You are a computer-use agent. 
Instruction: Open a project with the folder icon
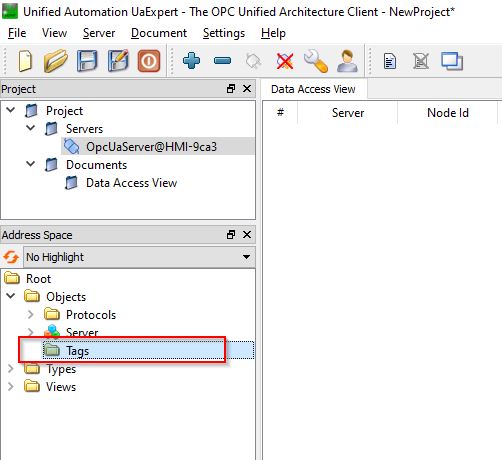pos(55,61)
